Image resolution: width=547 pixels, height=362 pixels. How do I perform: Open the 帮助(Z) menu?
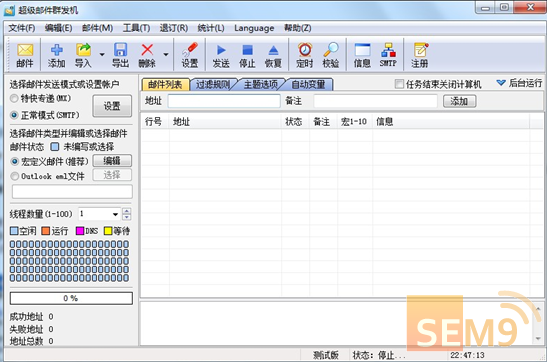click(298, 28)
